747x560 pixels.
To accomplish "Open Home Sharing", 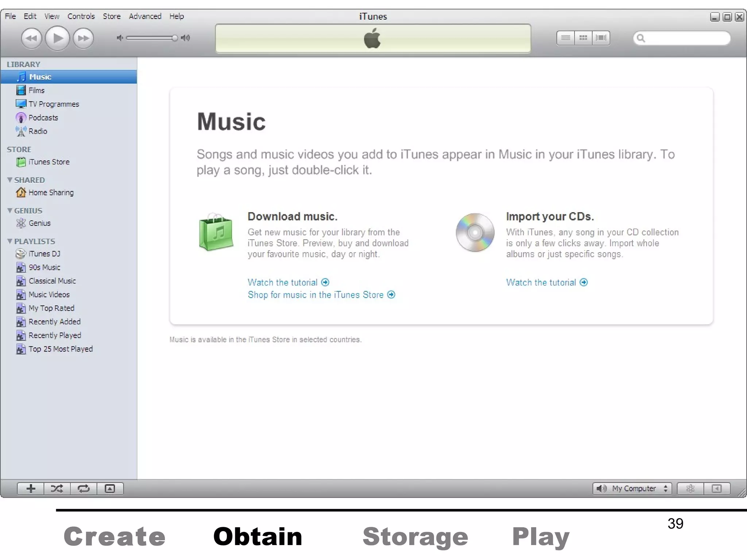I will tap(69, 192).
